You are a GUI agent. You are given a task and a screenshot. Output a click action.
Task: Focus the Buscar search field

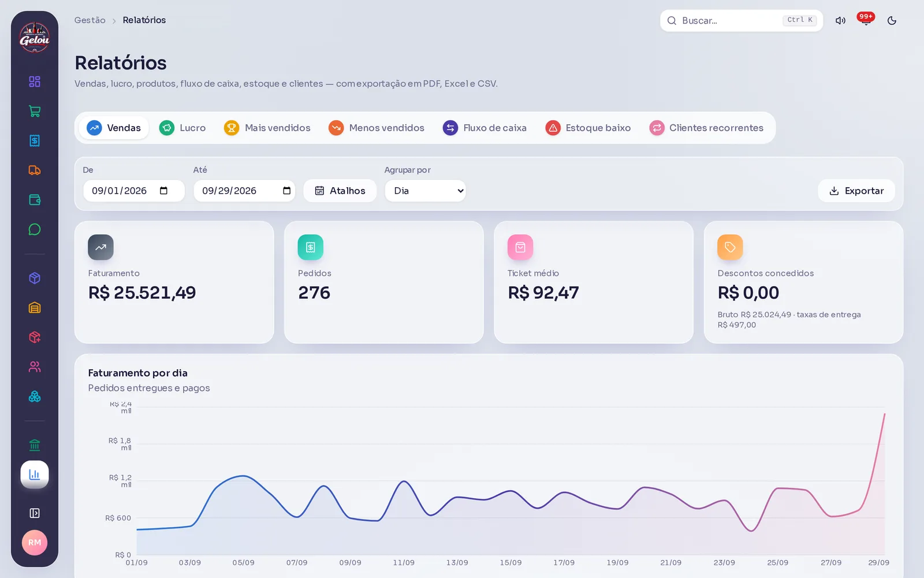742,21
